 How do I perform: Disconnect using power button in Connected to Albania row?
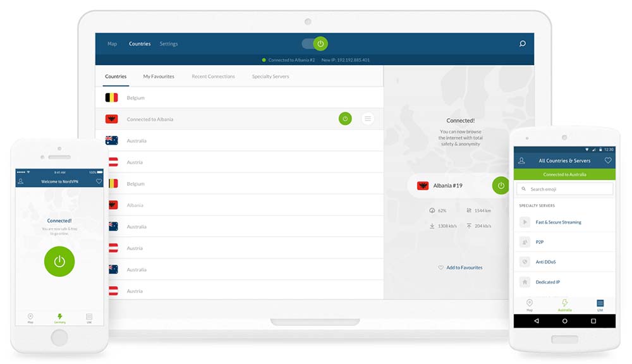(x=345, y=119)
